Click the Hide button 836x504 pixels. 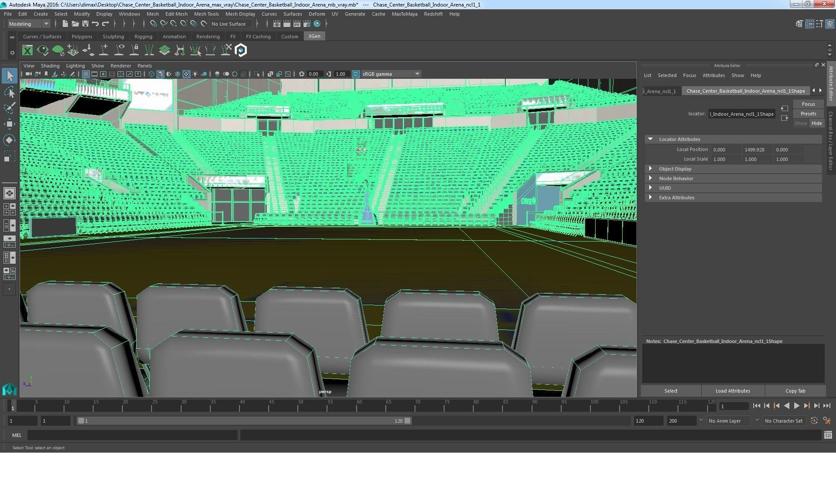816,123
